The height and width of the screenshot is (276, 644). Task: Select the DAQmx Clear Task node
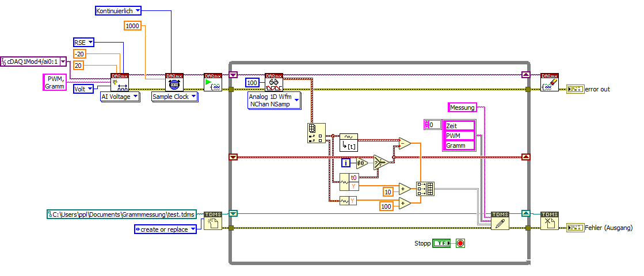coord(550,82)
